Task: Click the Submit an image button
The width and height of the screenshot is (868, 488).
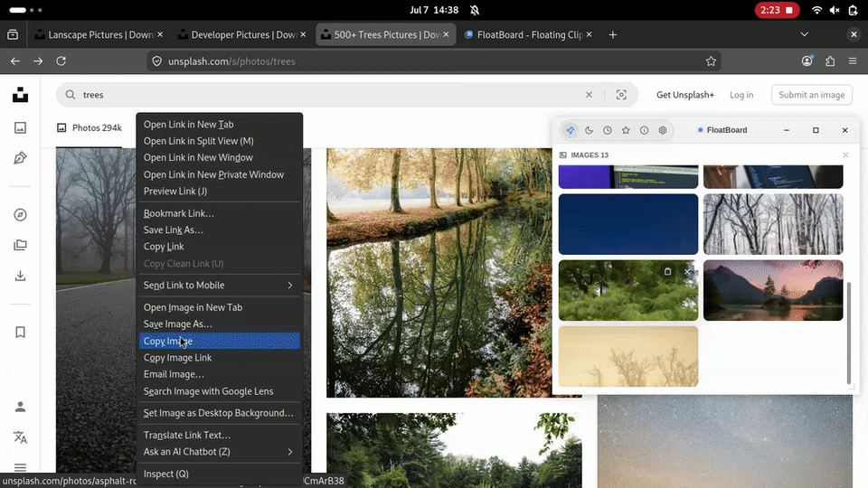Action: point(812,95)
